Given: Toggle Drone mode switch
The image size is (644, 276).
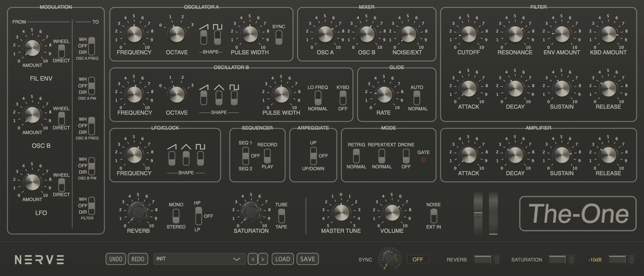Looking at the screenshot, I should coord(406,156).
